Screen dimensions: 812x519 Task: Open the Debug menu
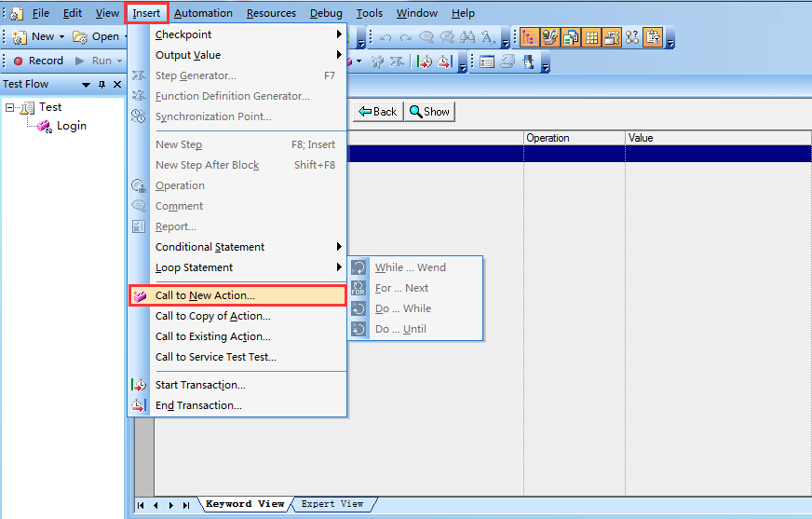[x=326, y=13]
